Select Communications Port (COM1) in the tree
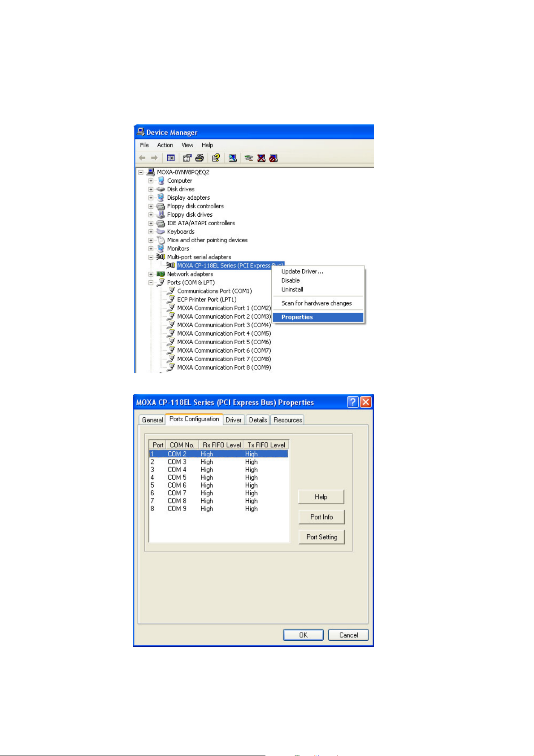 point(215,291)
